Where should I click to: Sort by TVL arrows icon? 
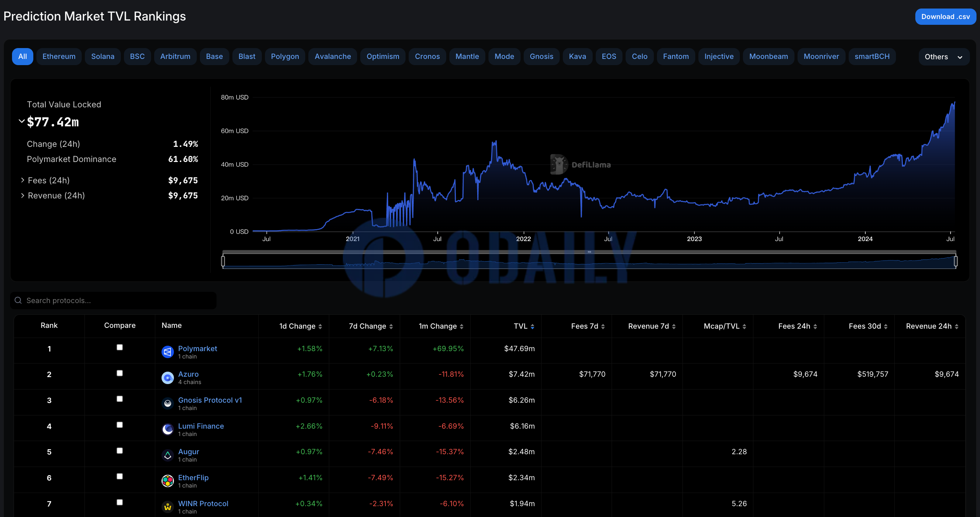pos(532,327)
